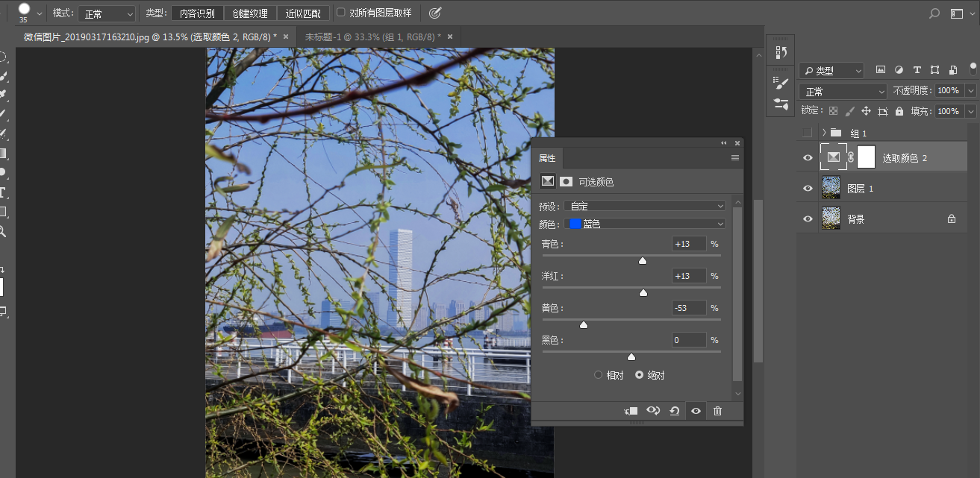Expand the 组 1 layer group

click(823, 133)
